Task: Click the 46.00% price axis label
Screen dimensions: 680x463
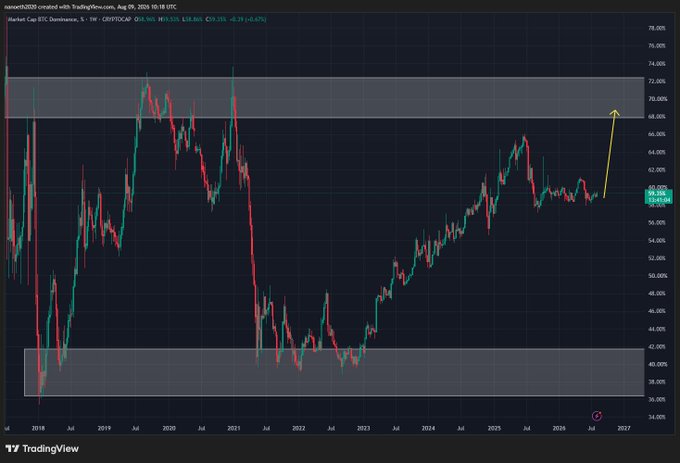Action: coord(657,311)
